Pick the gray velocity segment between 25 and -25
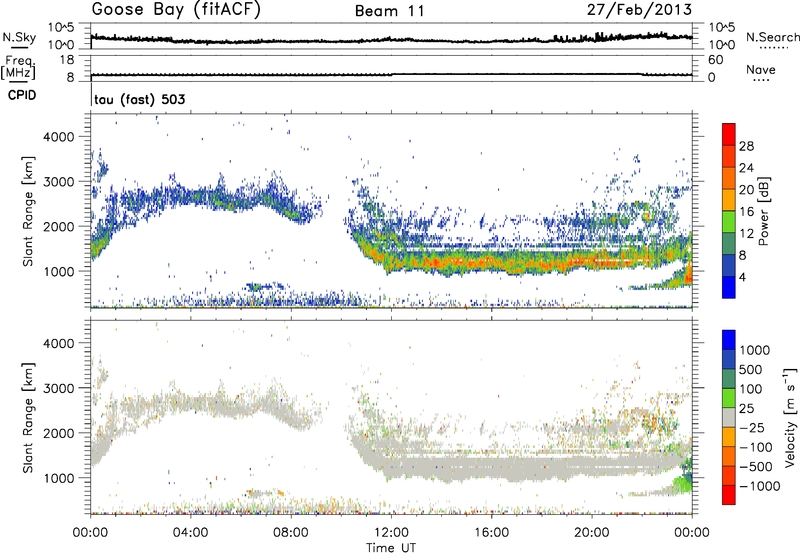 click(x=729, y=418)
